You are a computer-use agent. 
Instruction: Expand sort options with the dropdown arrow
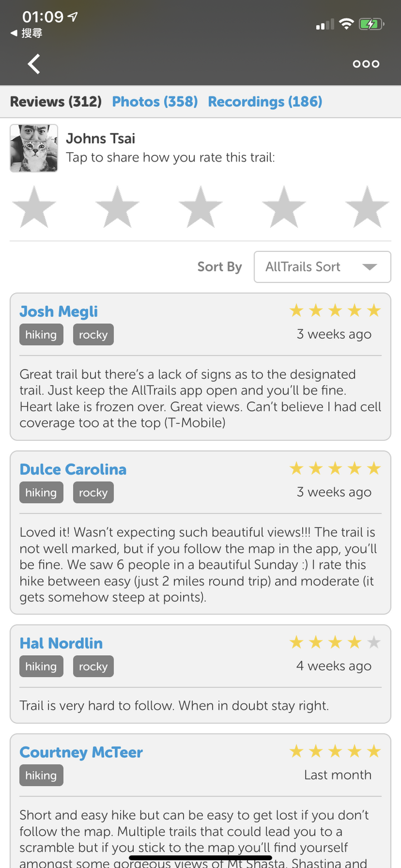point(369,267)
